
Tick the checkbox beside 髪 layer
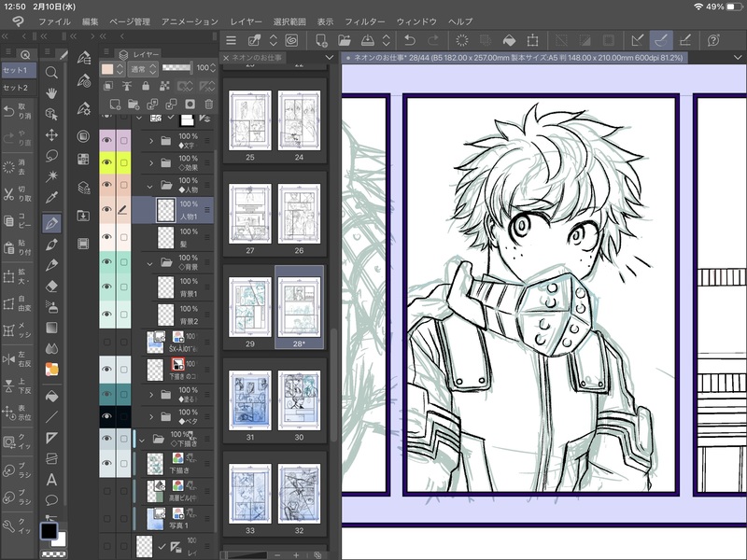(x=124, y=237)
